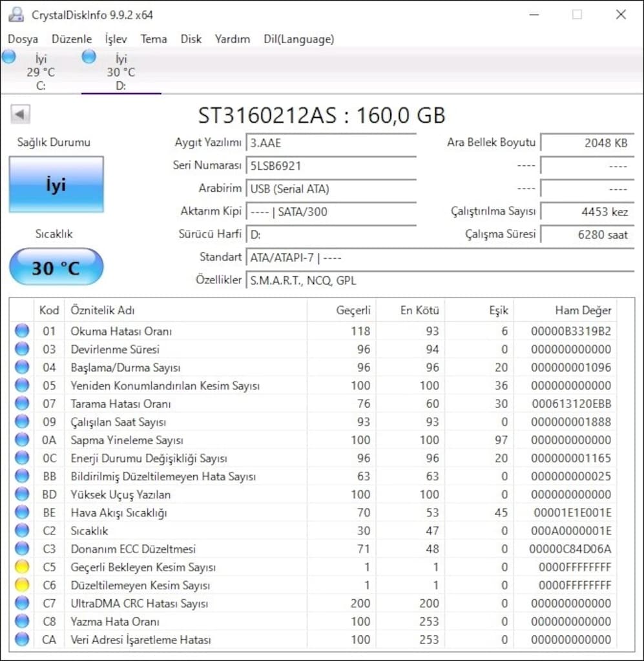
Task: Select raw value 000000001888
Action: point(570,422)
